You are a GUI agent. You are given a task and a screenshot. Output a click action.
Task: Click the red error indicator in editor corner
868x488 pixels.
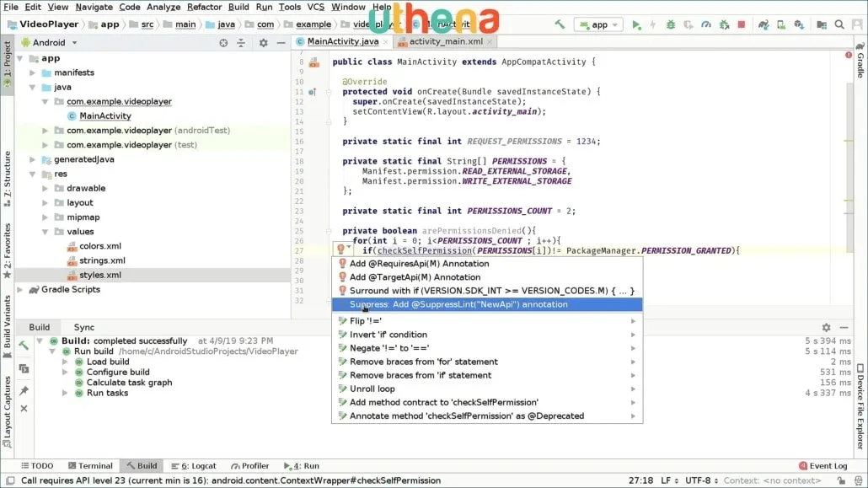pos(849,55)
